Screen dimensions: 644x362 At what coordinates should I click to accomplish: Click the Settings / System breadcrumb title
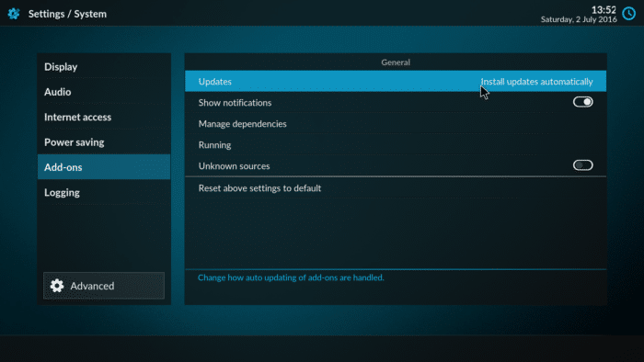point(67,14)
